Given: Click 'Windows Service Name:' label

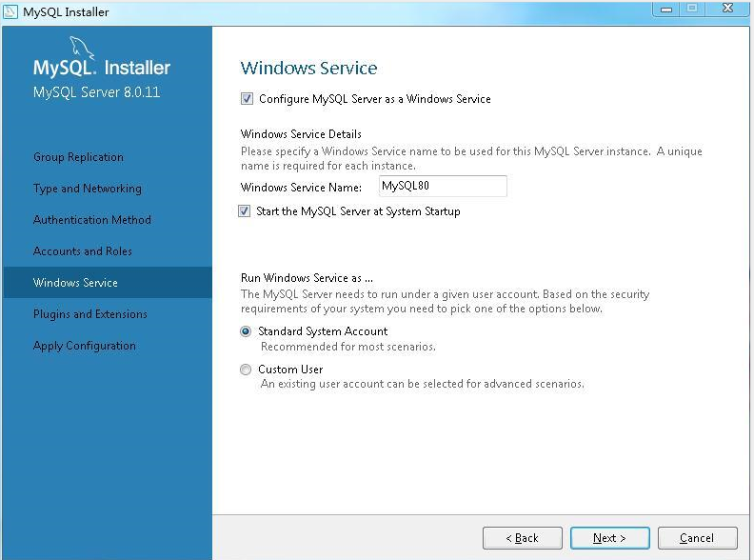Looking at the screenshot, I should [x=301, y=188].
